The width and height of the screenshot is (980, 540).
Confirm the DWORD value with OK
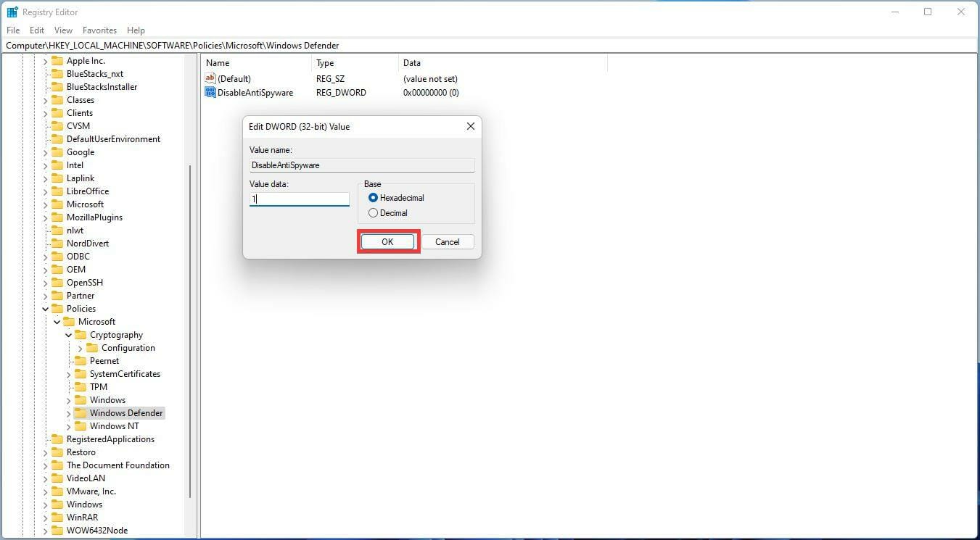point(387,242)
